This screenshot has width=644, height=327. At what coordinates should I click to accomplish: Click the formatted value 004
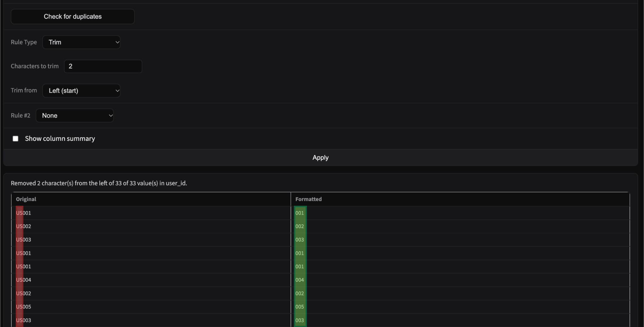click(300, 280)
